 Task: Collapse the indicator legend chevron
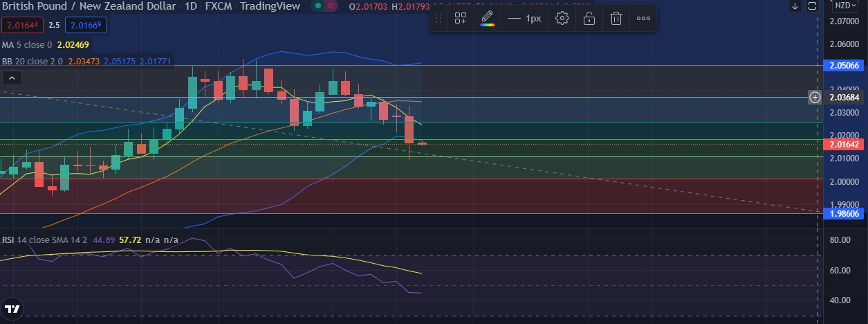[11, 78]
